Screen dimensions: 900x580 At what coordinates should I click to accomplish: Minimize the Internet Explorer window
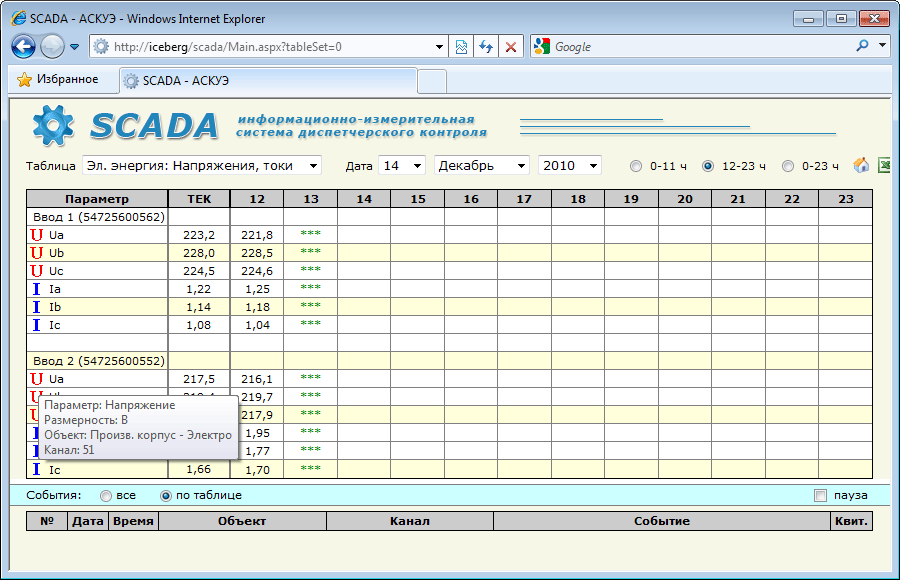tap(809, 18)
